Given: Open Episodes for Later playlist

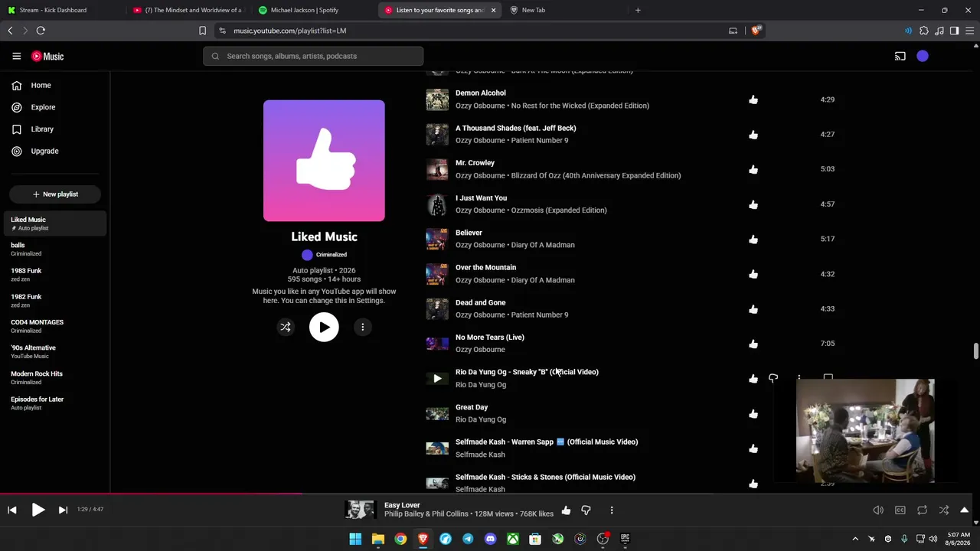Looking at the screenshot, I should click(x=54, y=403).
